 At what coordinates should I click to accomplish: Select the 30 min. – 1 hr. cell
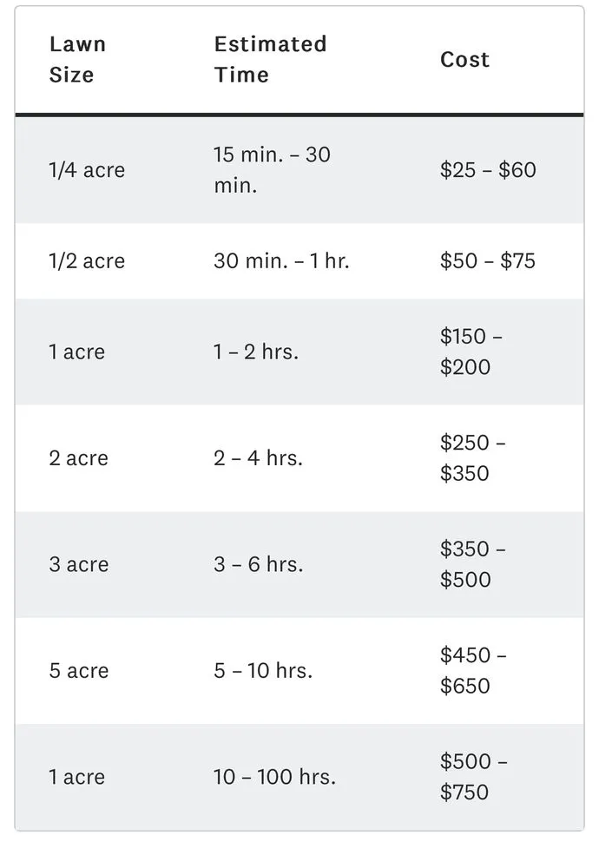(x=281, y=261)
